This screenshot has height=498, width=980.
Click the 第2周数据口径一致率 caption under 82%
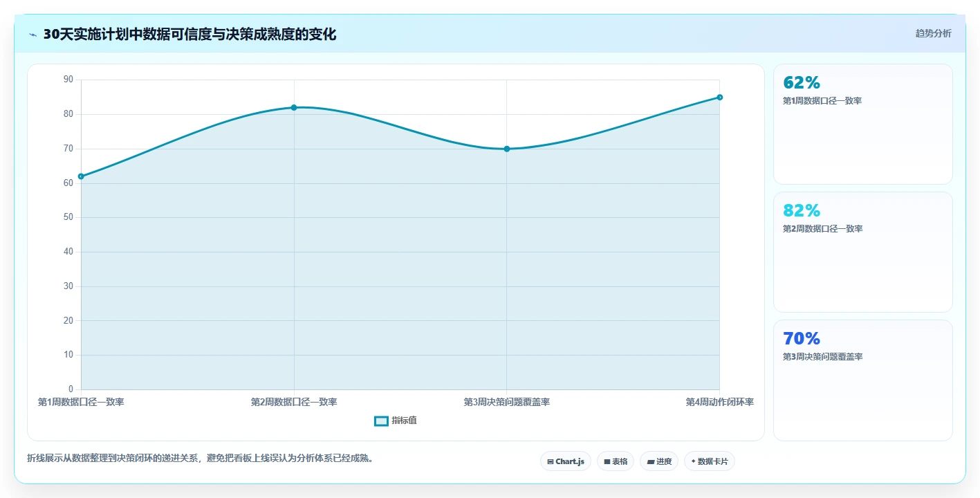point(822,229)
